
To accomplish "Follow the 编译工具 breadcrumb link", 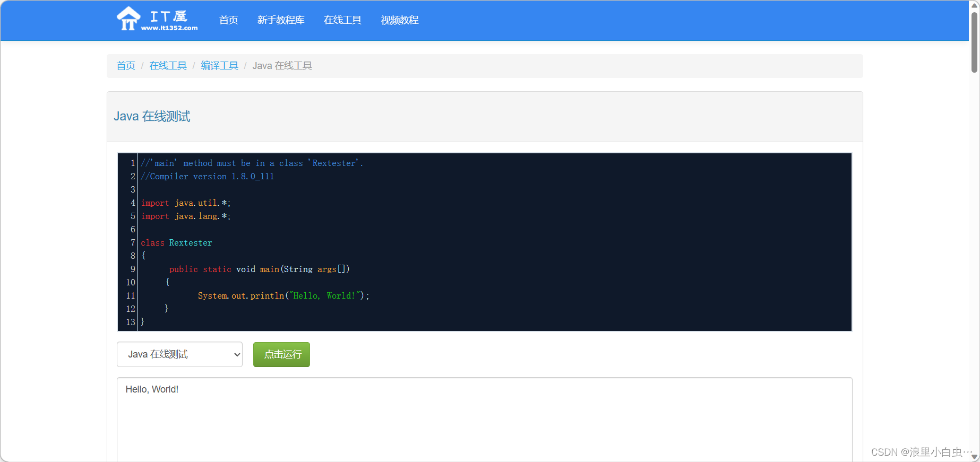I will (x=219, y=66).
